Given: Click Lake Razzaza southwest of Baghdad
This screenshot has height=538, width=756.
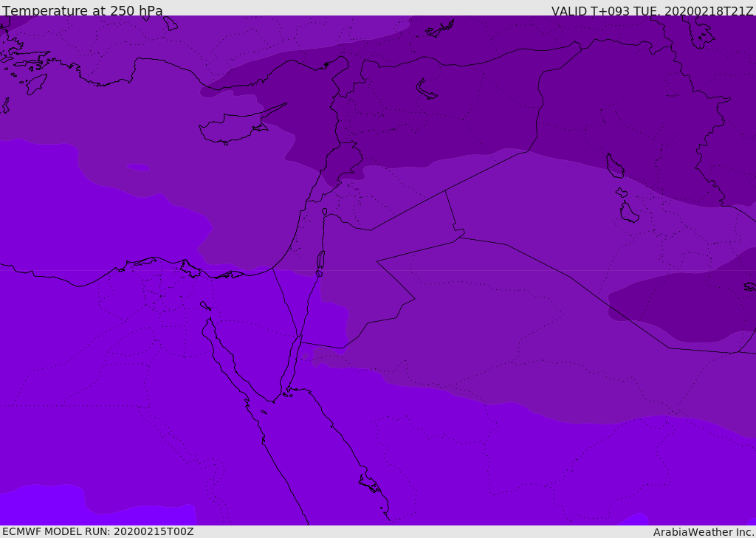Looking at the screenshot, I should [x=629, y=213].
